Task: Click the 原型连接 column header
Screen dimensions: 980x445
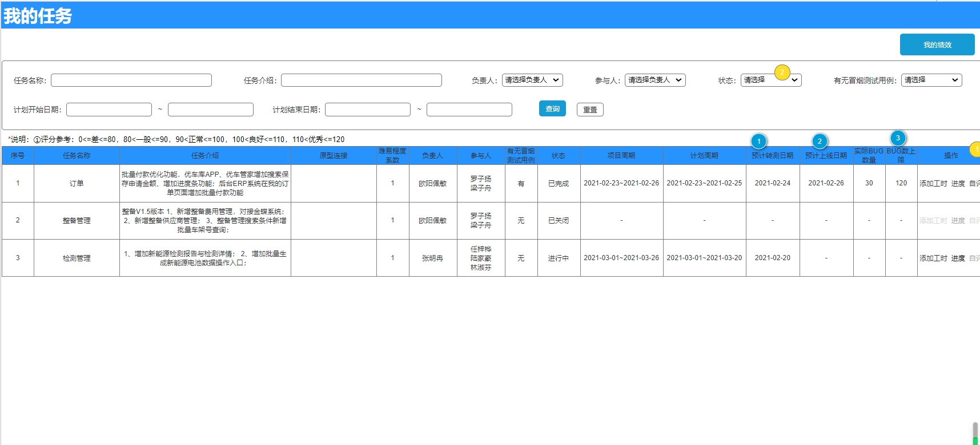Action: pos(334,155)
